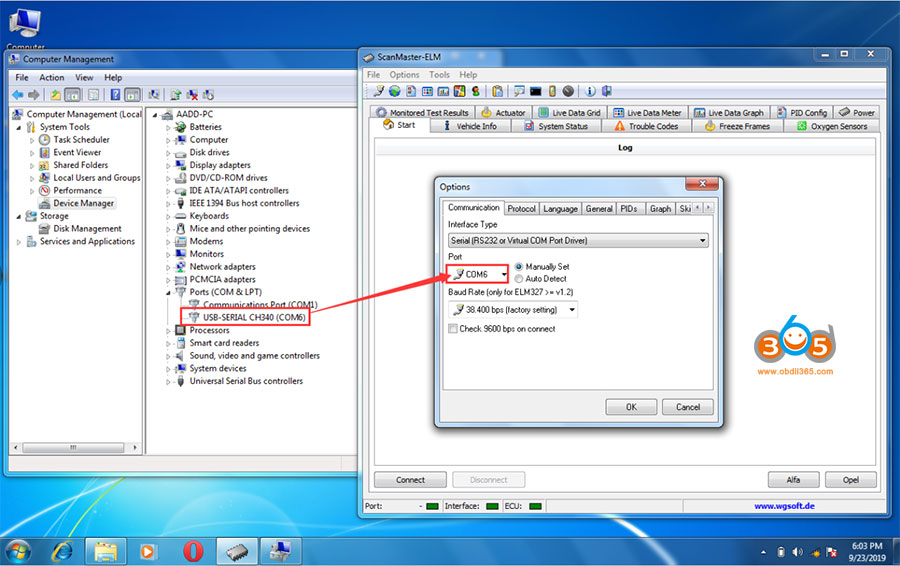Click the round dark gauge icon in toolbar
900x566 pixels.
(x=568, y=91)
